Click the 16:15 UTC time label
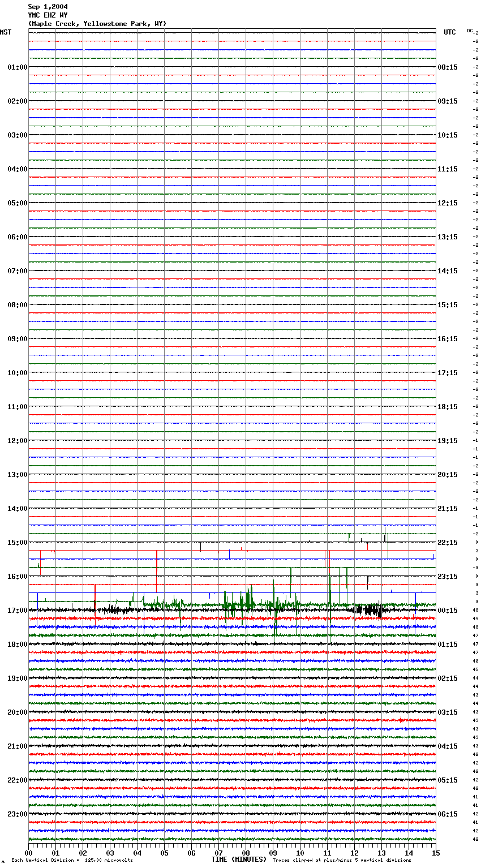The image size is (481, 868). coord(448,339)
